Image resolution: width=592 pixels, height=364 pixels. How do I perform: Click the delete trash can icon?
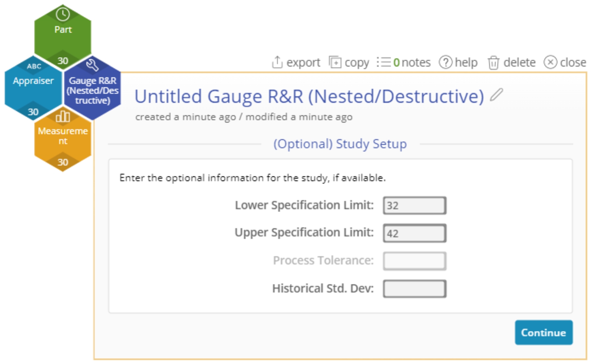click(494, 62)
